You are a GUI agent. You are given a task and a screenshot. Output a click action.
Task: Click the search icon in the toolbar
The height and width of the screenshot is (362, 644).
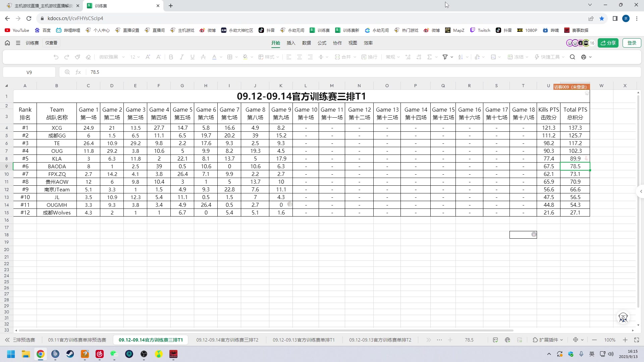click(x=573, y=57)
